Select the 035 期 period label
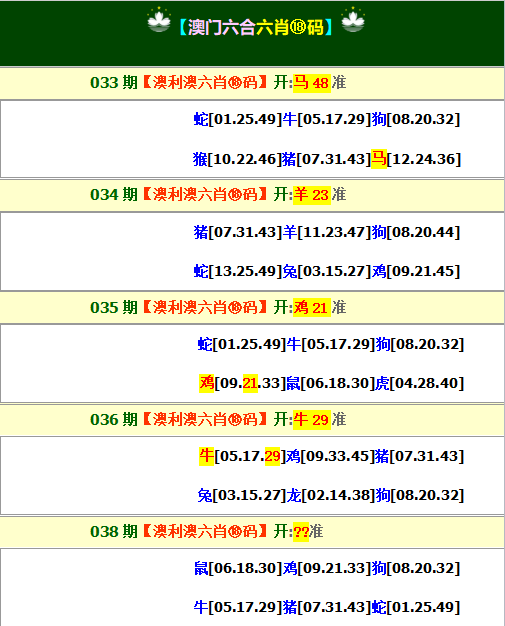Screen dimensions: 505x626 (x=114, y=307)
